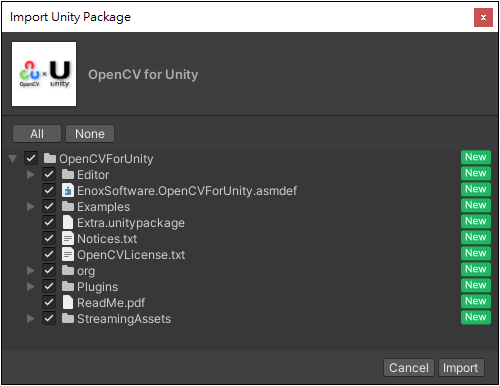Collapse the OpenCVForUnity root tree arrow
Viewport: 500px width, 386px height.
[x=13, y=158]
